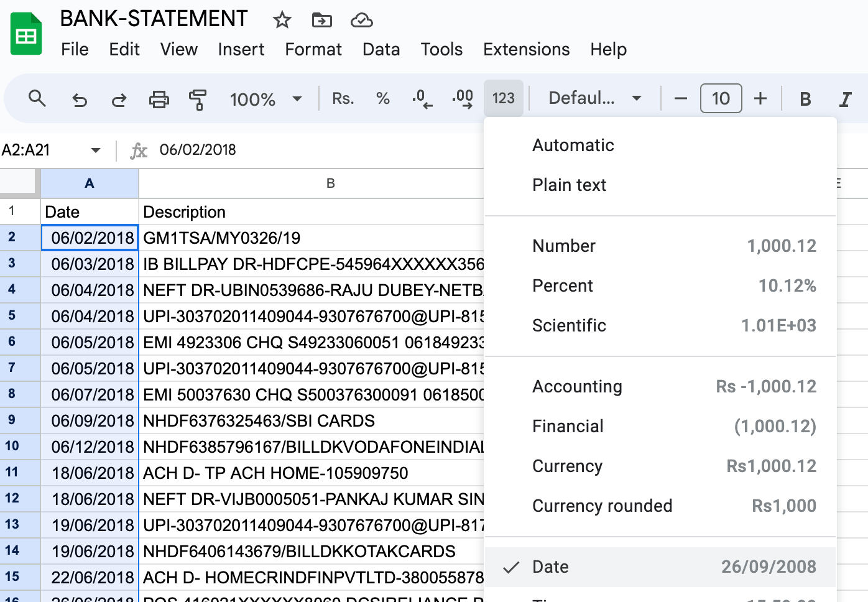The height and width of the screenshot is (602, 868).
Task: Open the zoom 100% dropdown
Action: [x=265, y=99]
